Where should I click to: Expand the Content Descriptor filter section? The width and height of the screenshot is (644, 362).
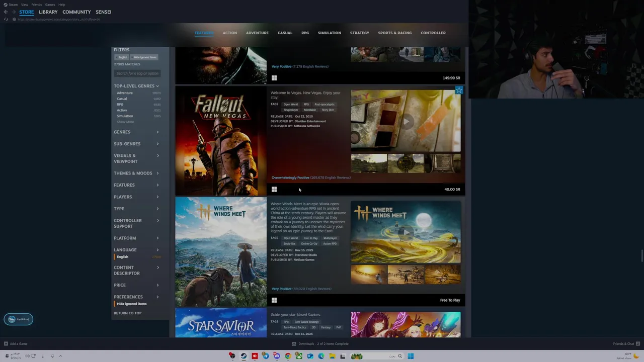click(x=136, y=270)
